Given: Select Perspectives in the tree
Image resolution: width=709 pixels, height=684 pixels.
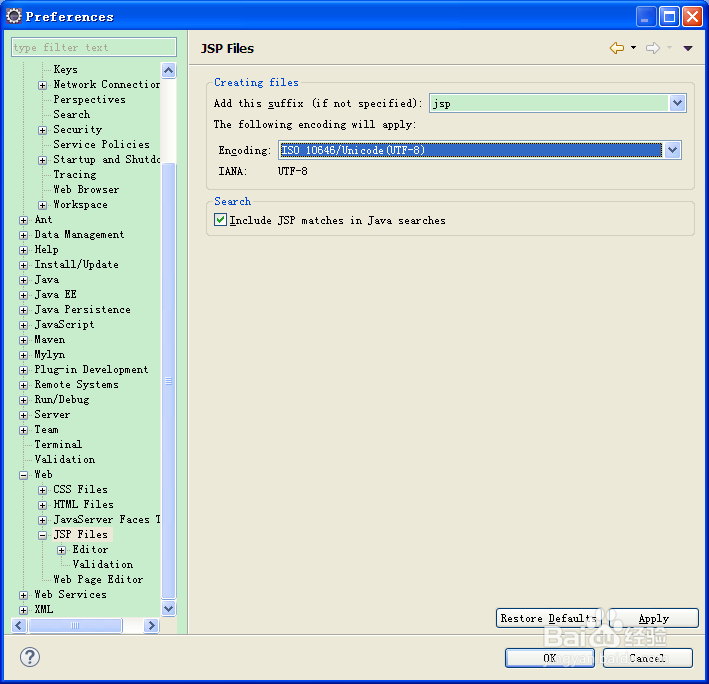Looking at the screenshot, I should (89, 99).
